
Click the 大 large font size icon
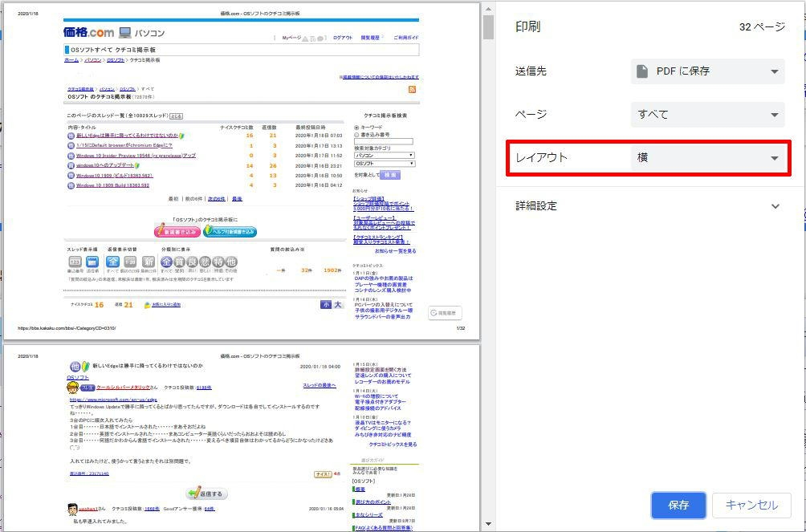coord(338,305)
